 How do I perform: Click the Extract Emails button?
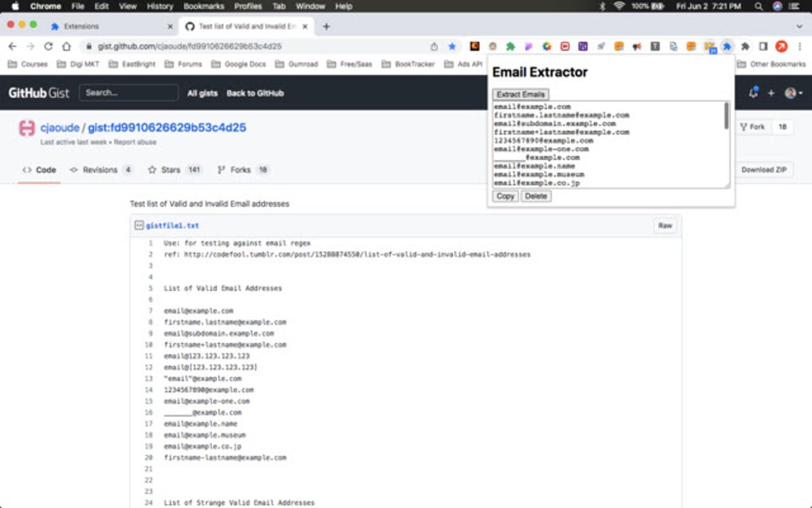point(520,94)
